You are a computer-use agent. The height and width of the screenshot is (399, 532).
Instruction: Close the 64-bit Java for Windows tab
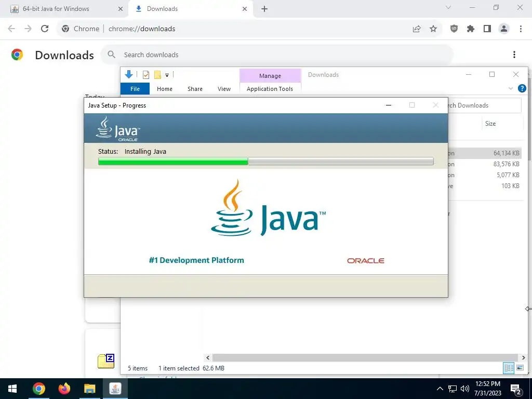pyautogui.click(x=121, y=9)
